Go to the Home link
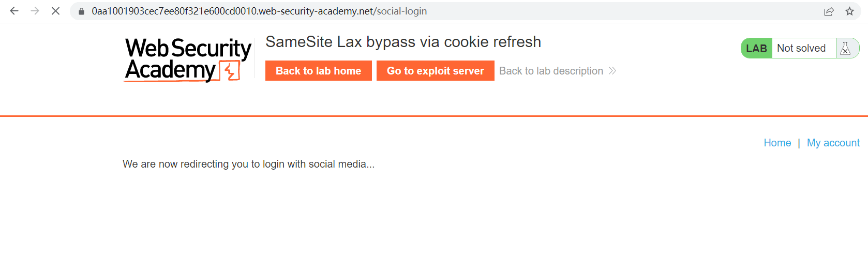The width and height of the screenshot is (868, 270). click(777, 143)
